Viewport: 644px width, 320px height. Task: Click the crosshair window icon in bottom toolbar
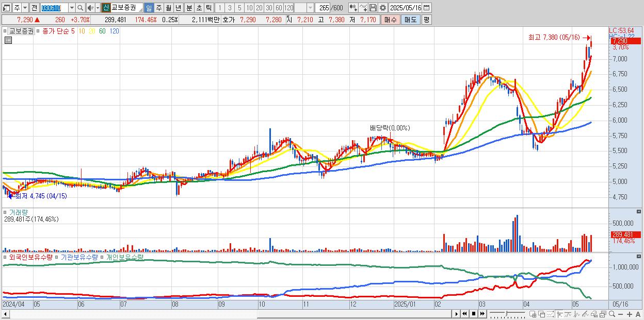click(x=533, y=314)
